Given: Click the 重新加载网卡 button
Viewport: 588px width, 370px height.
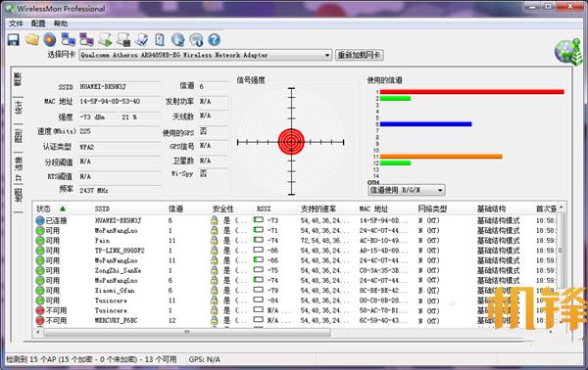Looking at the screenshot, I should point(360,55).
